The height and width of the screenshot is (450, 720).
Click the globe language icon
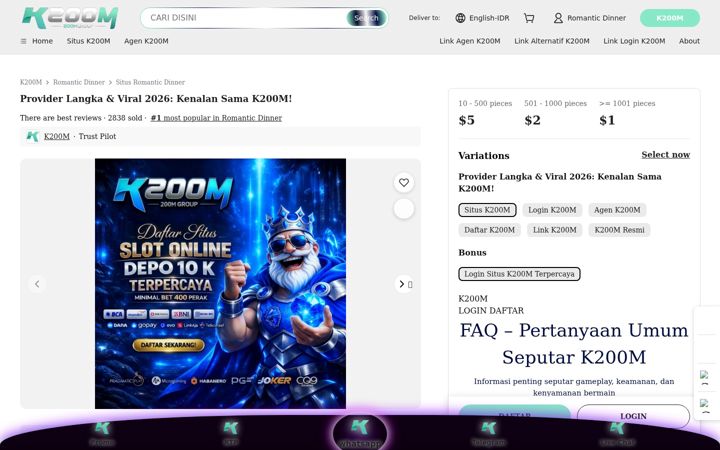coord(460,18)
